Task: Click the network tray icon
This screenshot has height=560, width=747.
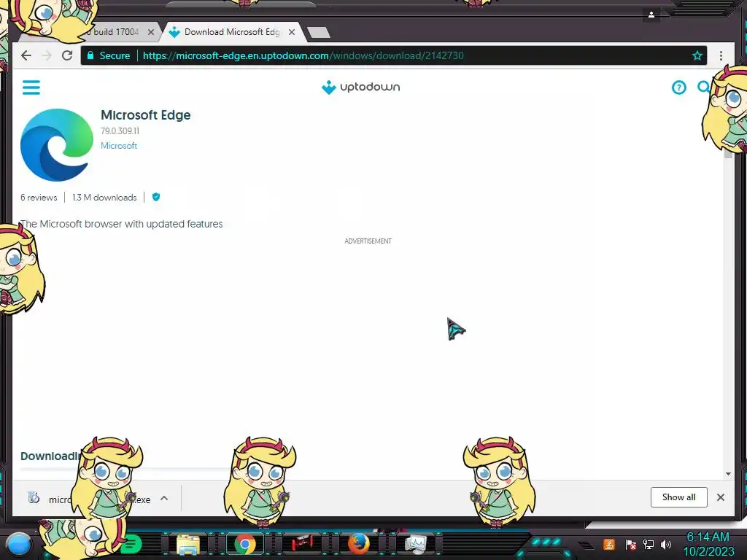Action: [x=648, y=544]
